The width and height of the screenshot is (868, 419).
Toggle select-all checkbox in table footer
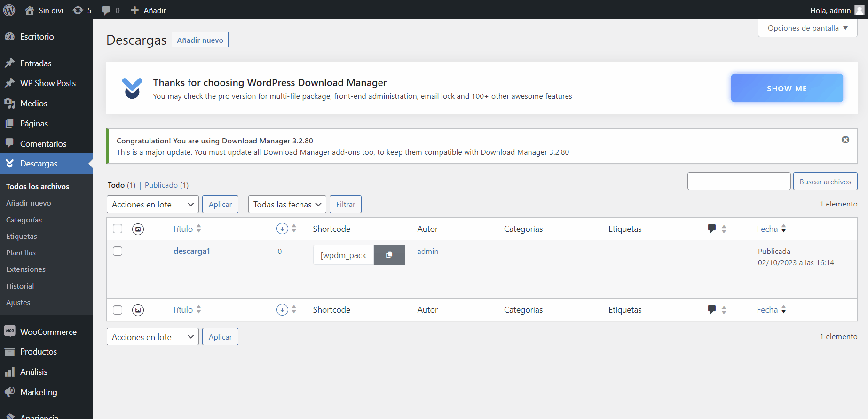118,310
